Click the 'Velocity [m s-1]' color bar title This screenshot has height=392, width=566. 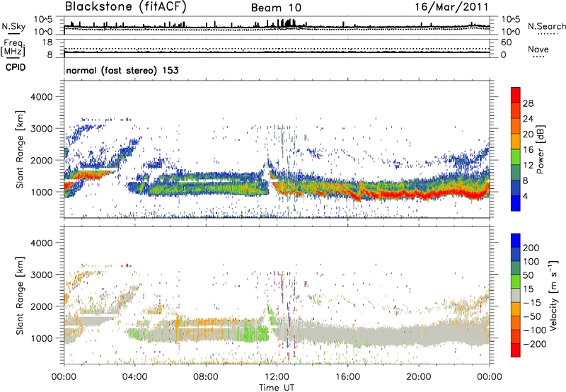click(x=553, y=295)
